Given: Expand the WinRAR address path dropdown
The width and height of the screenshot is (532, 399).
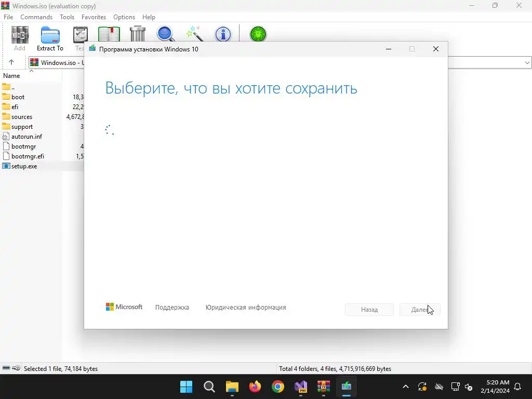Looking at the screenshot, I should click(x=527, y=62).
